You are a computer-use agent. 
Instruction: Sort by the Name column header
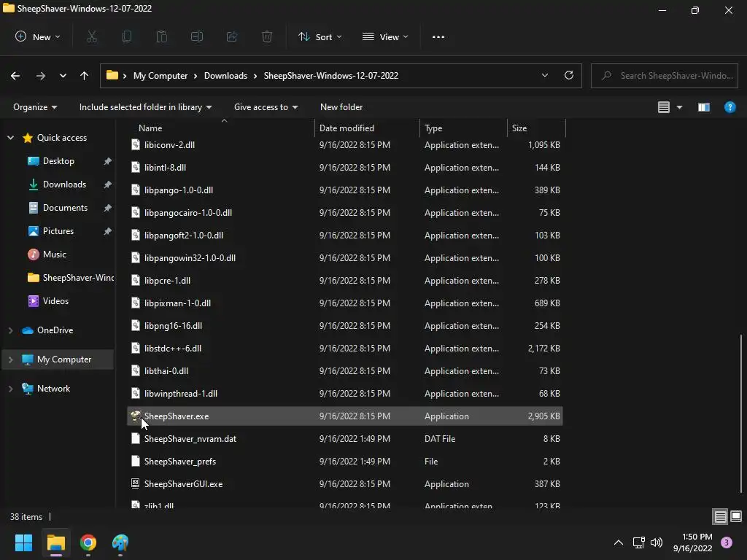pyautogui.click(x=222, y=128)
